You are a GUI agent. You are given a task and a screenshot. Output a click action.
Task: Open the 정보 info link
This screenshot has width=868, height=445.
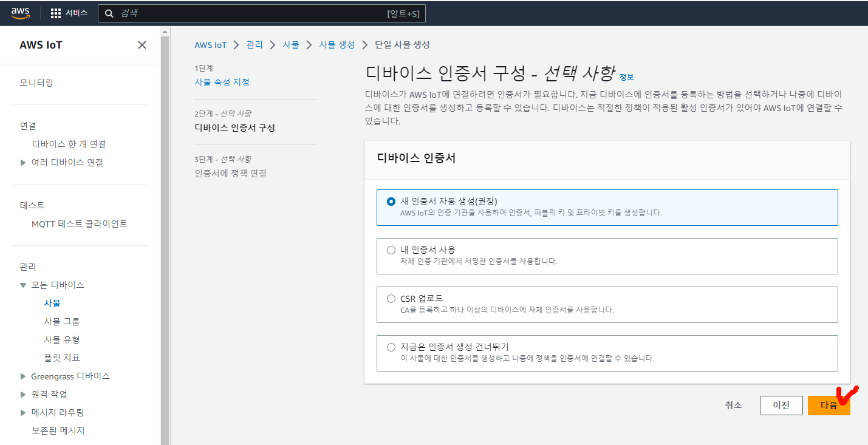(626, 77)
